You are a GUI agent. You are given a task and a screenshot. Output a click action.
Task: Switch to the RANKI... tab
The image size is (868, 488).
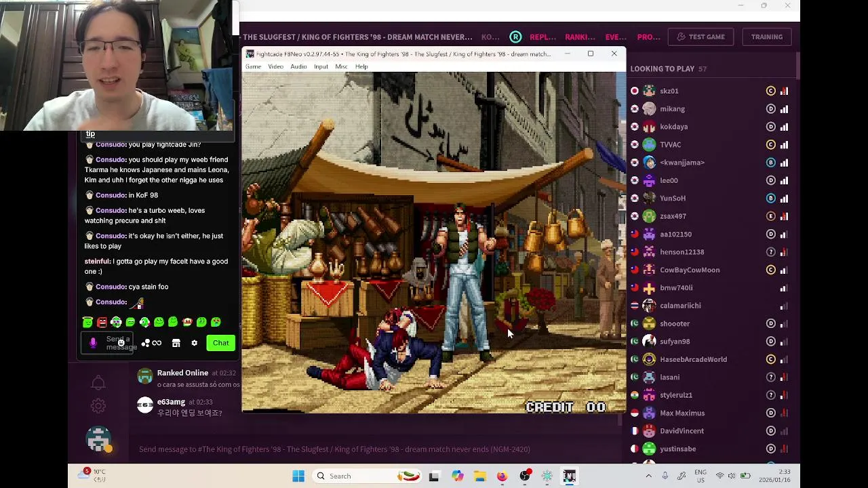[x=580, y=37]
